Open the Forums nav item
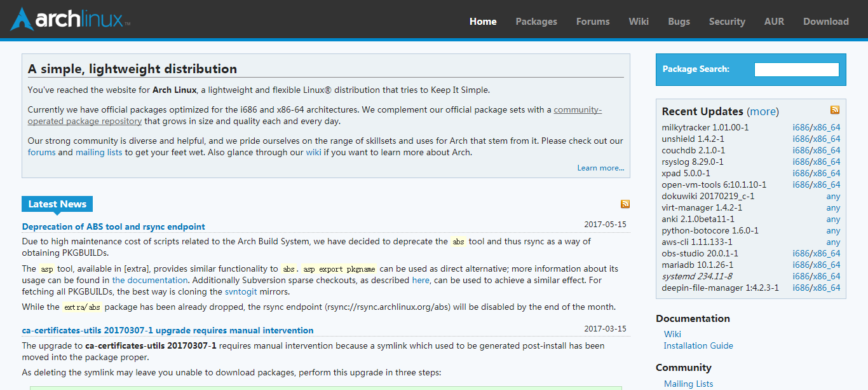 [593, 22]
